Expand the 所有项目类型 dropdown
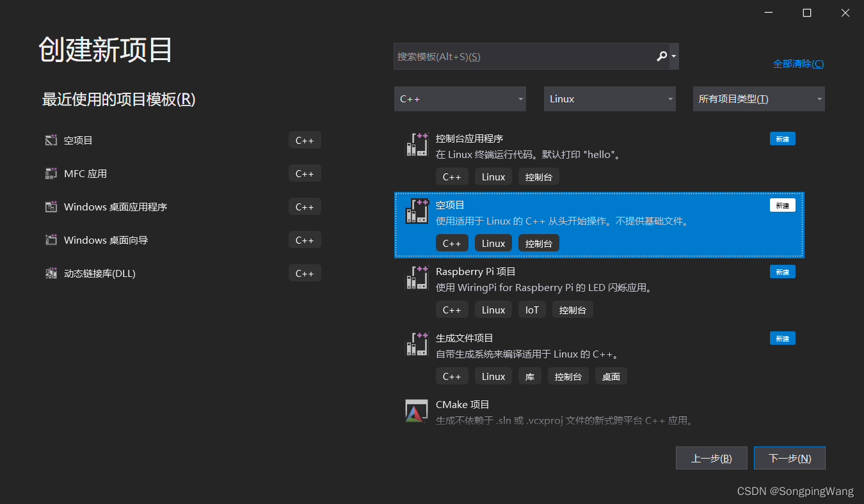 click(758, 98)
